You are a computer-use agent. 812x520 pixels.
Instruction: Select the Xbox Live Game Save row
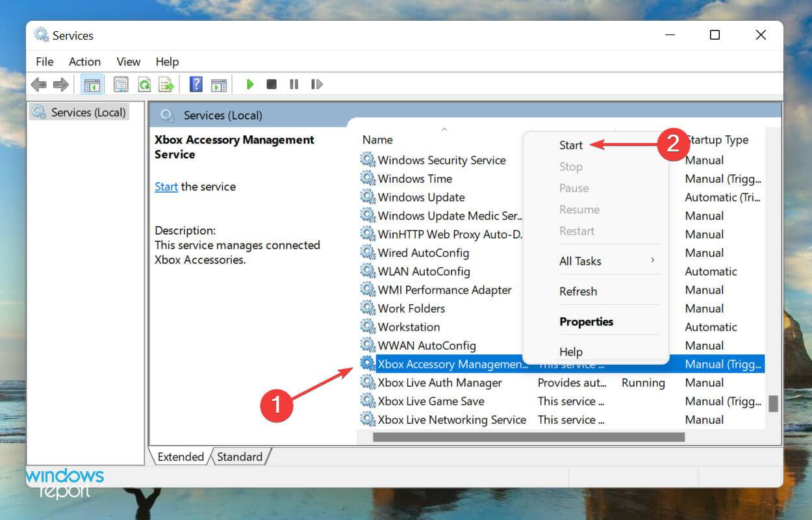(x=561, y=401)
